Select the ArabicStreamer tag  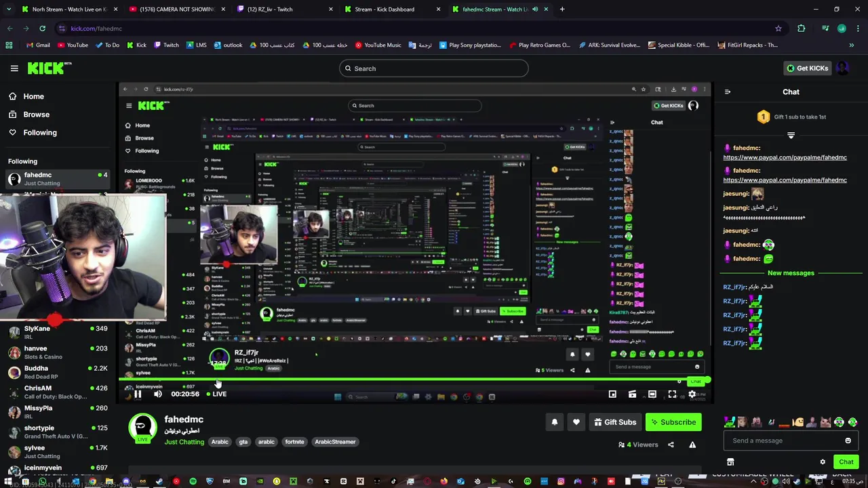[335, 442]
